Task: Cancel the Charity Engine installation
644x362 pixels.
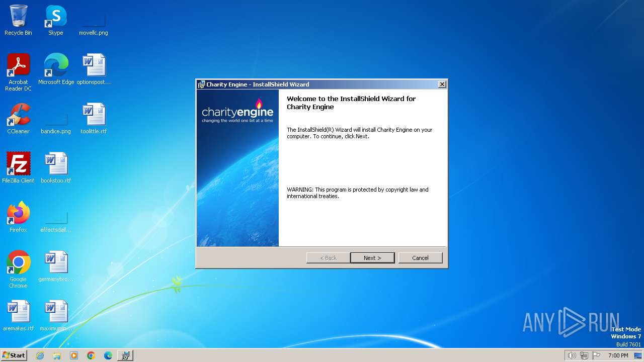Action: coord(420,258)
